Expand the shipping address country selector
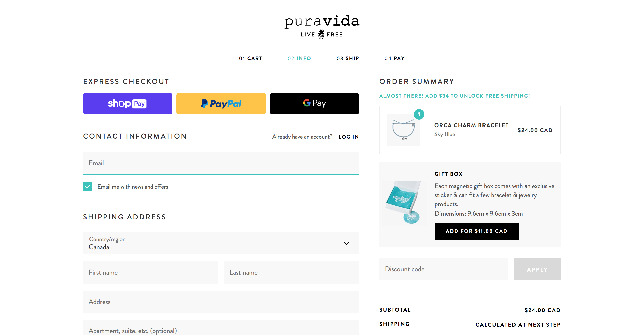 pos(221,243)
